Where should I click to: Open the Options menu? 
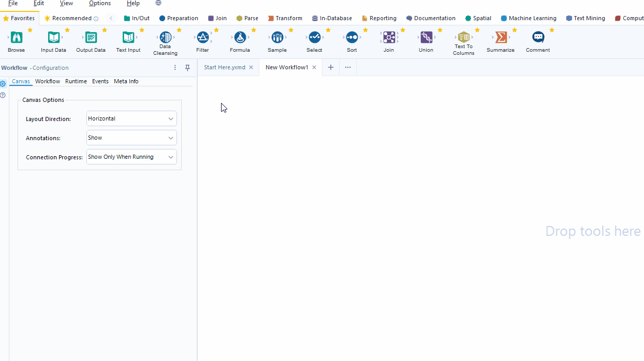[x=99, y=3]
